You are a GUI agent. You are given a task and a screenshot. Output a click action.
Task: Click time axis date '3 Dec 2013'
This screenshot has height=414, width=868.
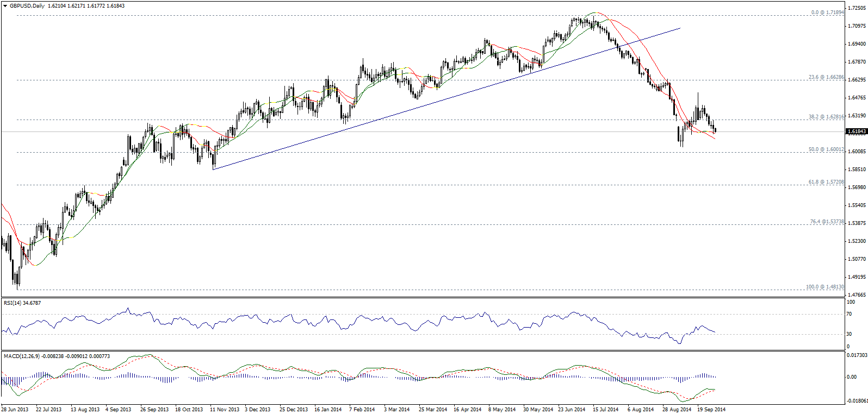(258, 410)
